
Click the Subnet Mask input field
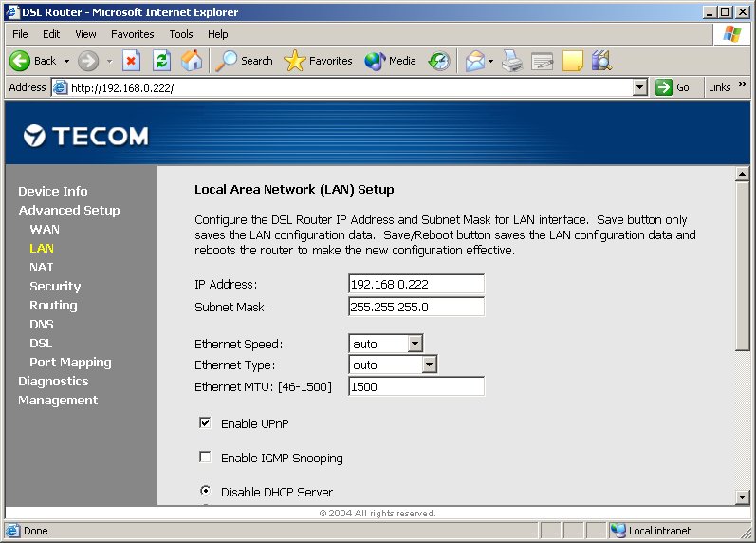pyautogui.click(x=416, y=307)
